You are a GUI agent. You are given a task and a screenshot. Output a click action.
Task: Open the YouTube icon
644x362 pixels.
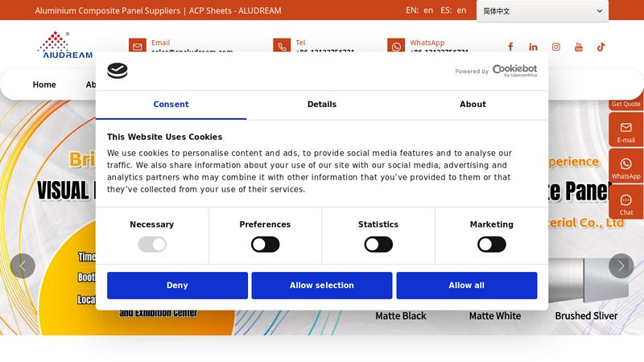[x=579, y=47]
